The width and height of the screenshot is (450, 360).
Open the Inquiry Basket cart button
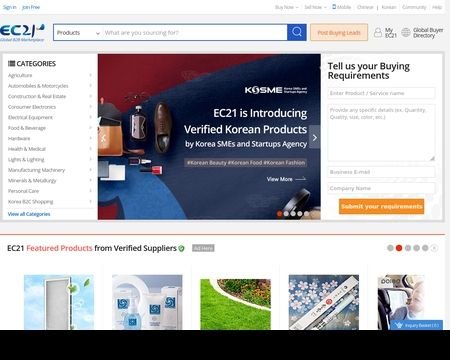417,325
